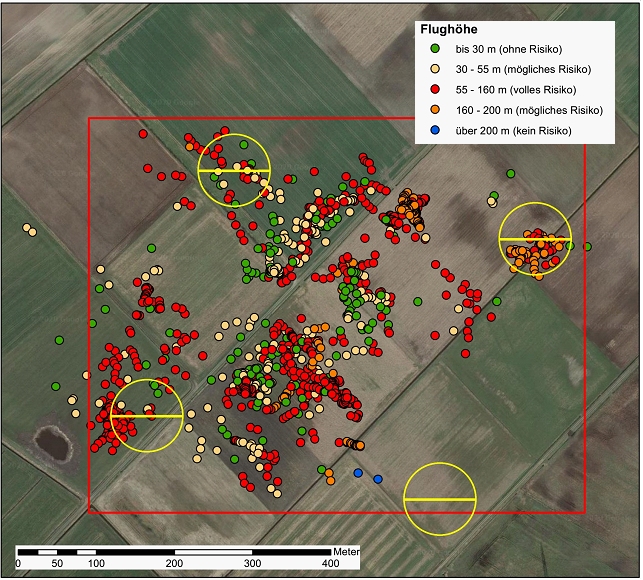The width and height of the screenshot is (643, 580).
Task: Click the yellow circle containing orange points
Action: (x=535, y=239)
